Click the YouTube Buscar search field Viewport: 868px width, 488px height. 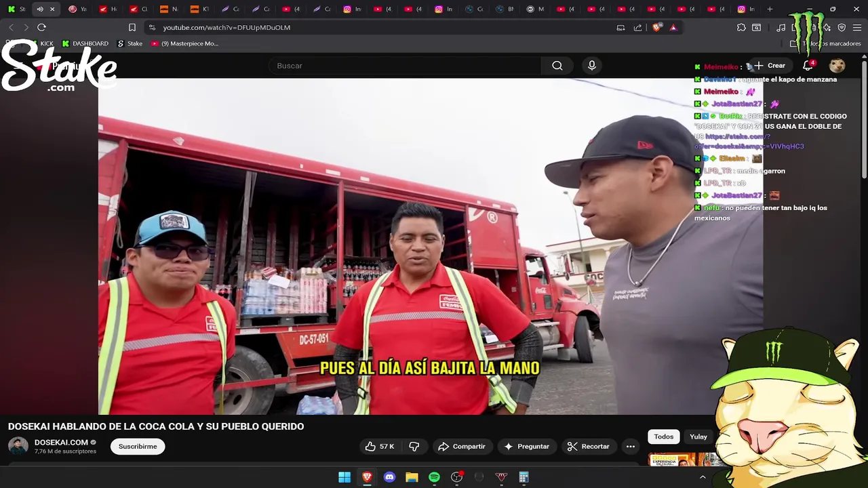click(405, 66)
